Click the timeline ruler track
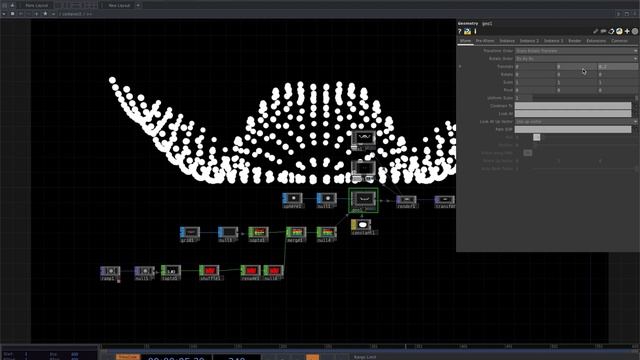Image resolution: width=640 pixels, height=360 pixels. point(369,347)
